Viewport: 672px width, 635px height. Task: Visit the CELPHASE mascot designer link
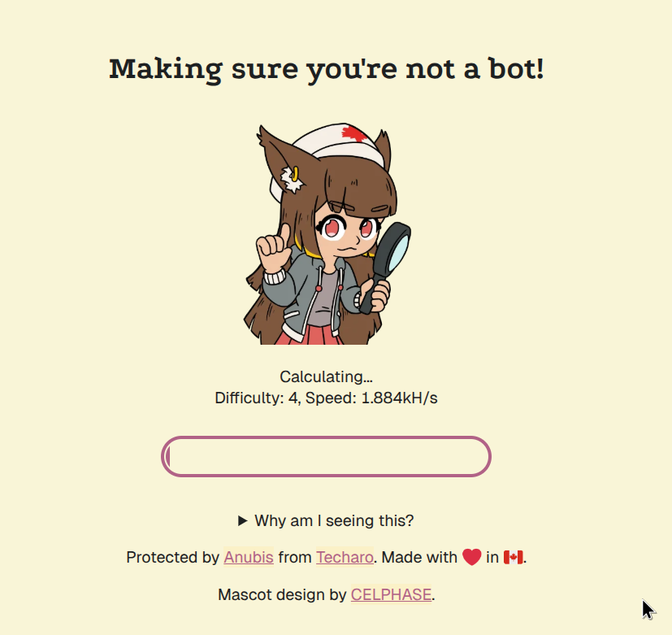(391, 594)
